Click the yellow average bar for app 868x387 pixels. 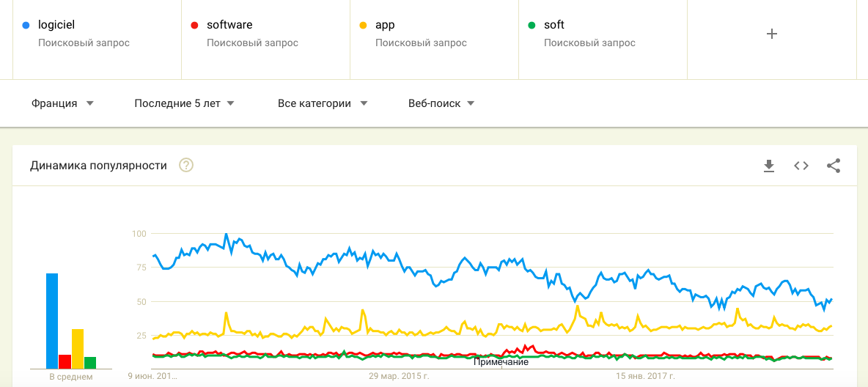tap(78, 349)
